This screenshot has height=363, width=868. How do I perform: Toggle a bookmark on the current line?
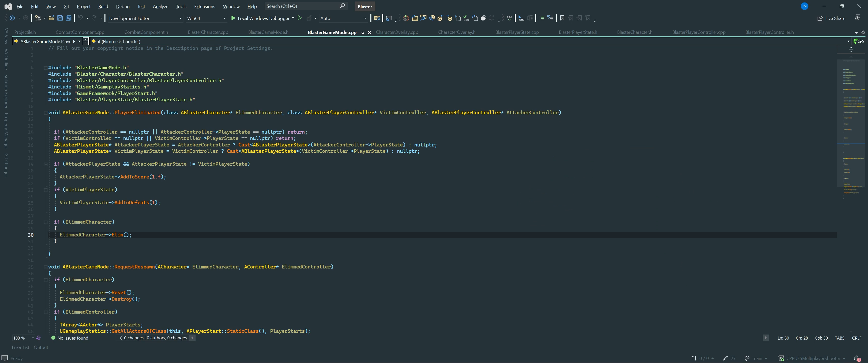coord(562,18)
